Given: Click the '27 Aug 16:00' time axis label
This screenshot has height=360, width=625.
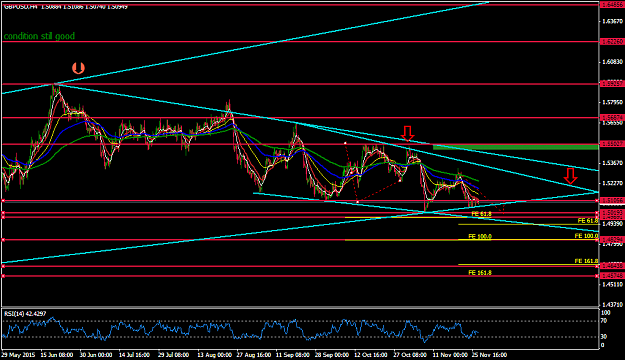Looking at the screenshot, I should point(254,355).
